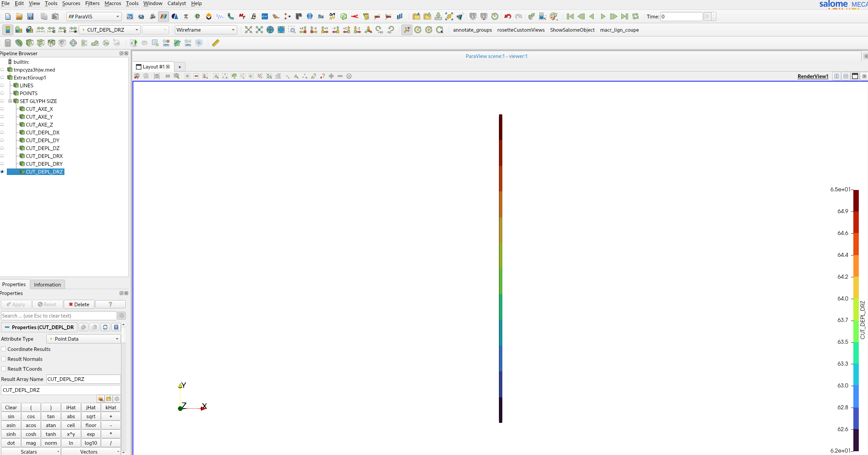This screenshot has height=455, width=868.
Task: Click the macr_lign_coupe macro
Action: (x=619, y=30)
